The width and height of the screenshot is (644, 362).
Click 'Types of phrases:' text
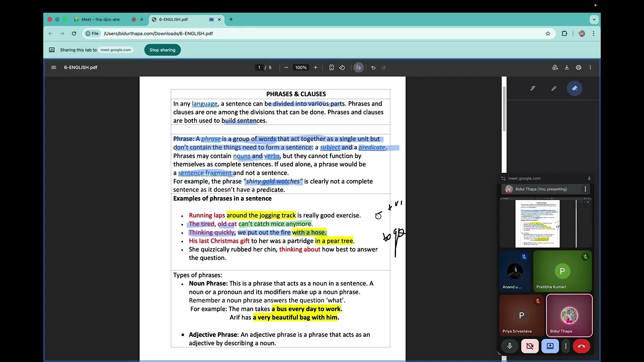point(198,275)
